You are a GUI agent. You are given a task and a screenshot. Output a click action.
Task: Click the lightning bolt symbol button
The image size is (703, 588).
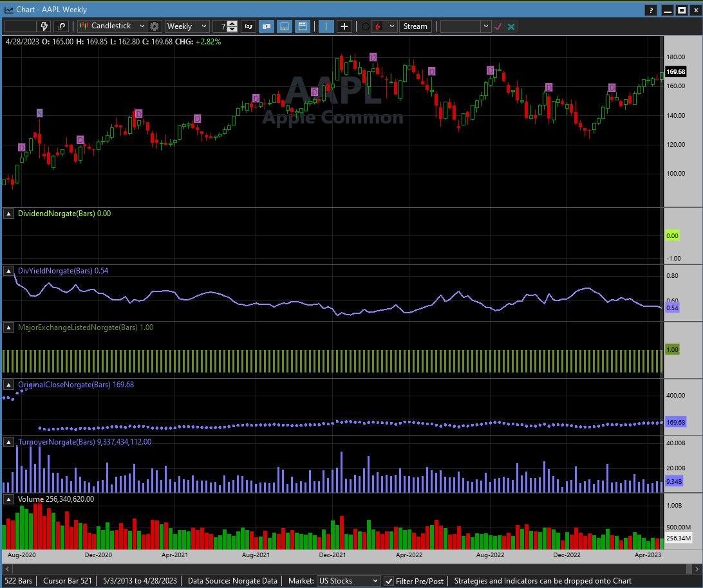tap(44, 26)
